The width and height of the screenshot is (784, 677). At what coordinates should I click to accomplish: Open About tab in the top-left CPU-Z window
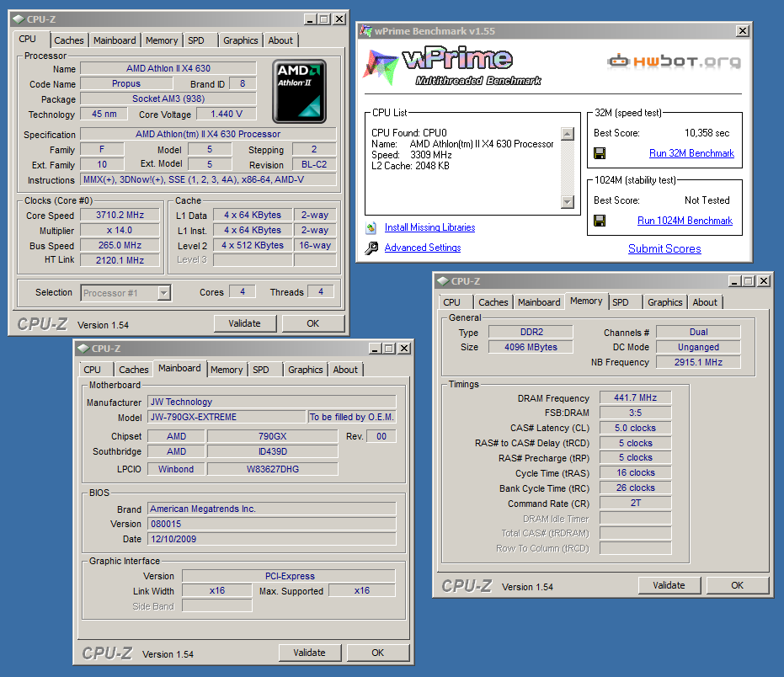[x=280, y=40]
